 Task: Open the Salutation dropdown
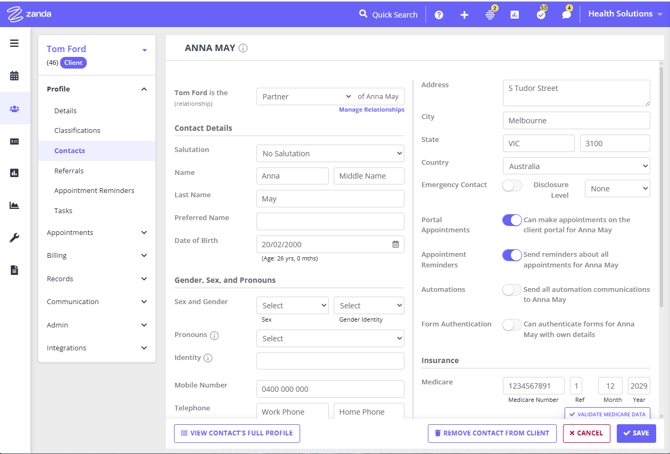330,153
